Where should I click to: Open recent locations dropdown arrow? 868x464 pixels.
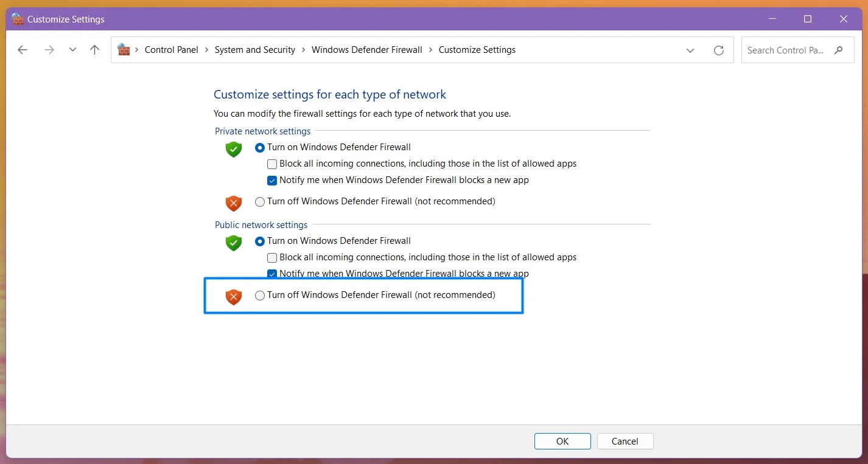(72, 50)
